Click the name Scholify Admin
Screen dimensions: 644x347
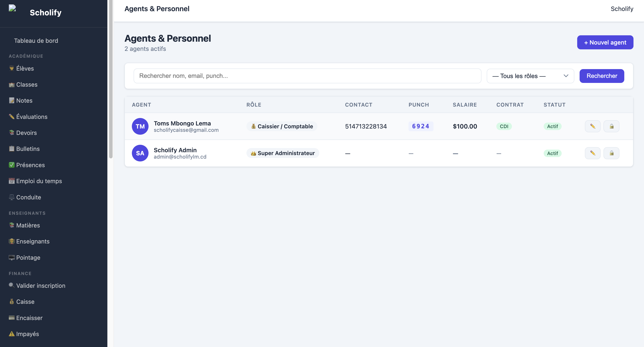click(x=175, y=150)
